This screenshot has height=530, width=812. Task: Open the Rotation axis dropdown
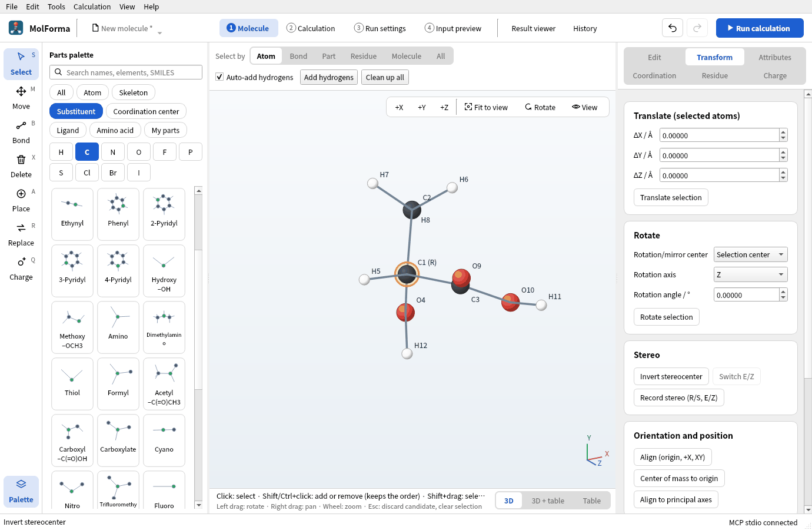tap(750, 274)
